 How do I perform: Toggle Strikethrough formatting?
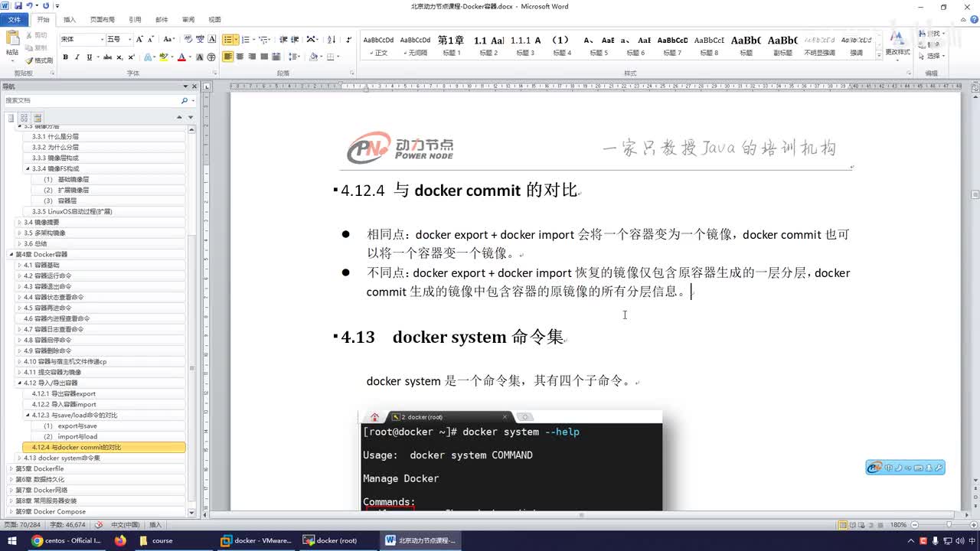coord(108,57)
